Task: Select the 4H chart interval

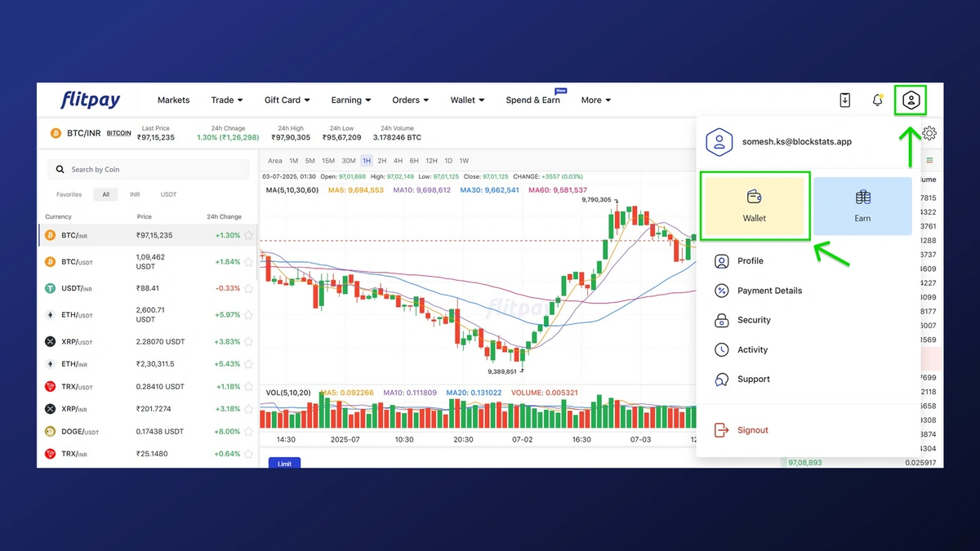Action: 398,161
